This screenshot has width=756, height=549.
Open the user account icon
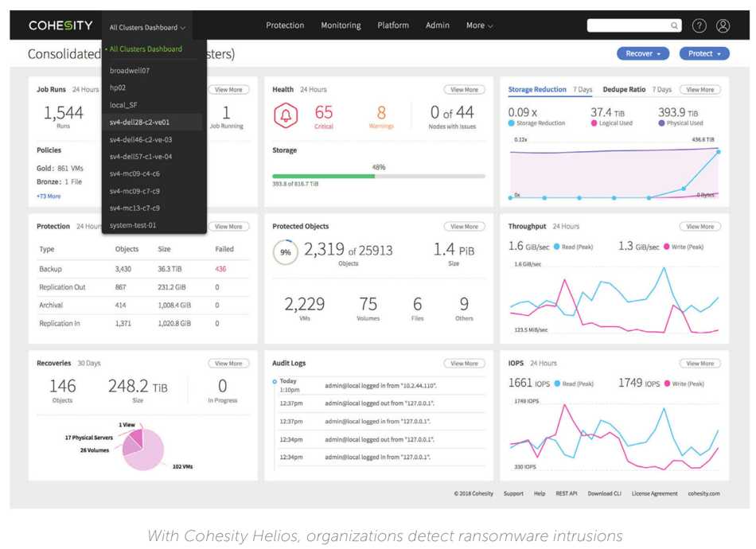coord(723,25)
